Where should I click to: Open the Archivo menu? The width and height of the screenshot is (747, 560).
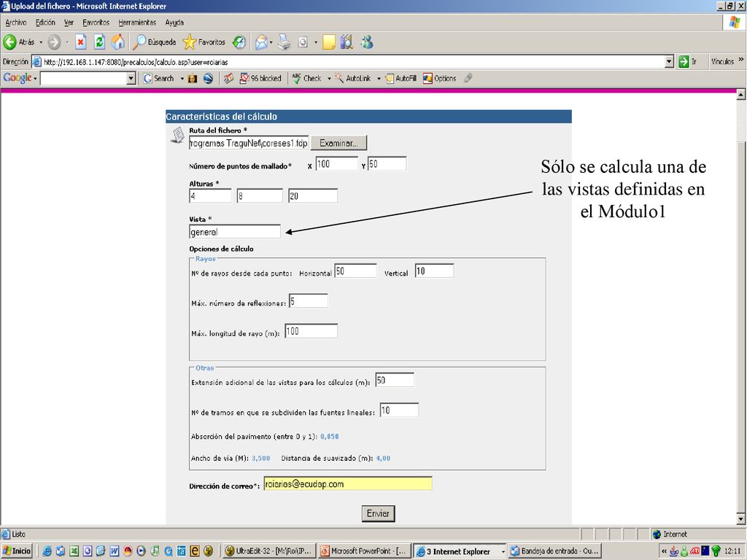point(16,23)
